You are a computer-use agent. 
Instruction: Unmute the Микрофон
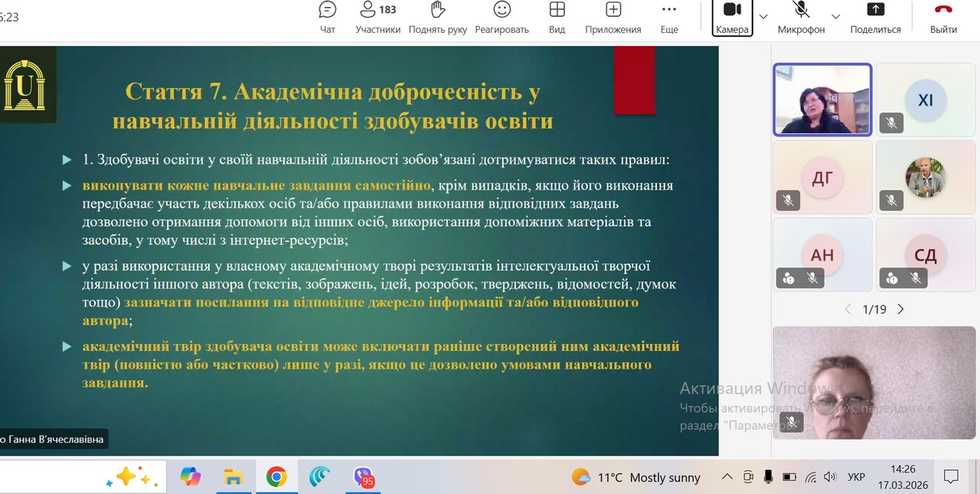(x=801, y=18)
